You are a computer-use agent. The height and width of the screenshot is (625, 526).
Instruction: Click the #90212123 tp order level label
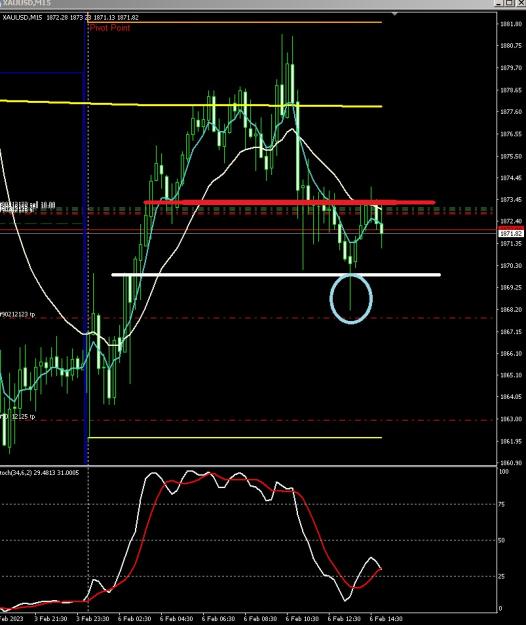click(x=18, y=314)
